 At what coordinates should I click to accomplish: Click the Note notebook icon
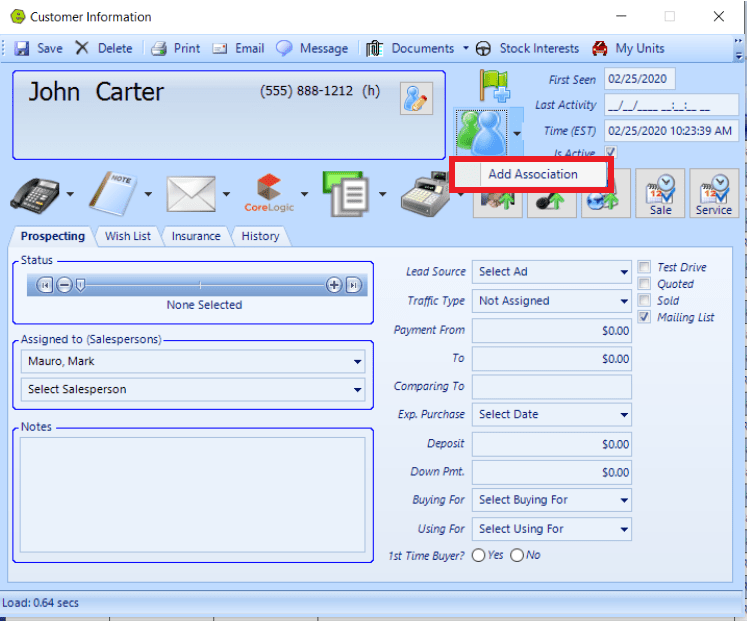tap(113, 193)
